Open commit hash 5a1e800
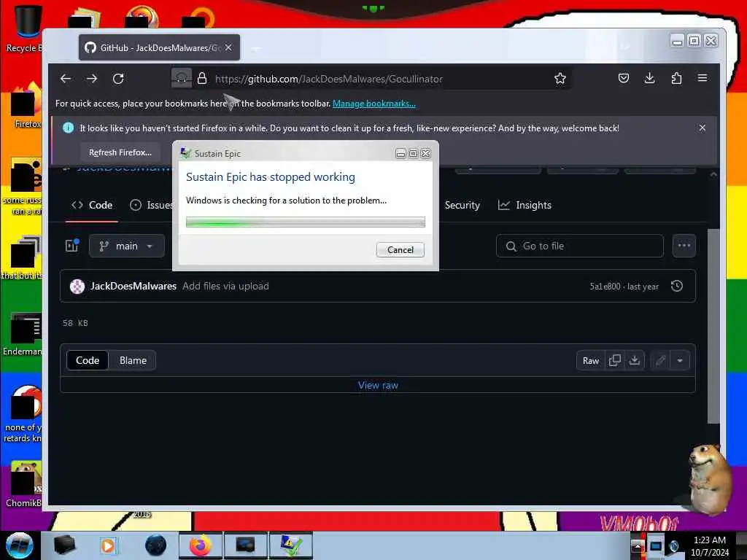The height and width of the screenshot is (560, 747). coord(605,286)
